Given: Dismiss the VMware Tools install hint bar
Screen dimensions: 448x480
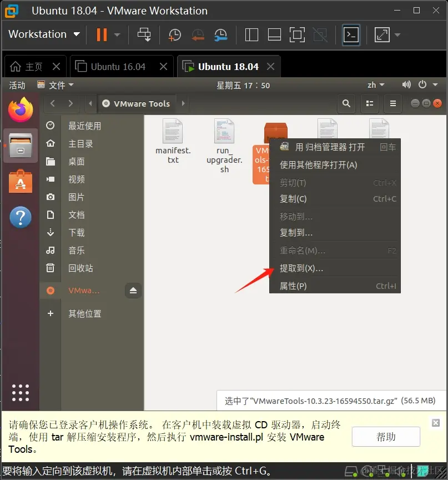Looking at the screenshot, I should (436, 423).
